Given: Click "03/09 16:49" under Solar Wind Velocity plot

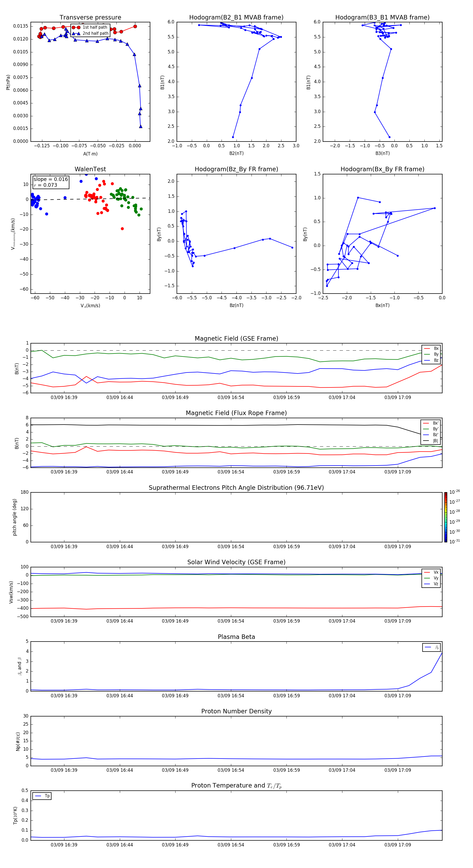Looking at the screenshot, I should click(x=175, y=621).
